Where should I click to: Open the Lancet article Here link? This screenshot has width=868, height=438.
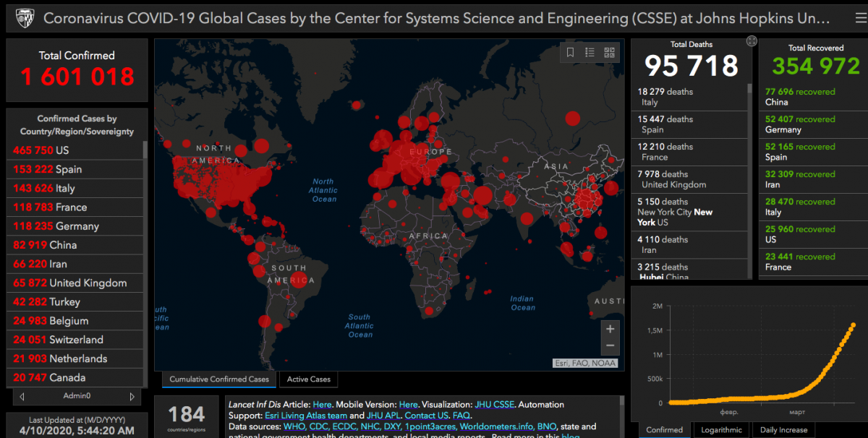(x=322, y=404)
